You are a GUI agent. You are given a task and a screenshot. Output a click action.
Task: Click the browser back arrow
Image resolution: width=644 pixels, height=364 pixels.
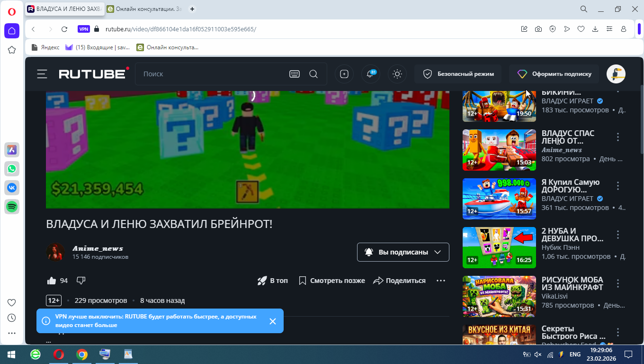33,29
